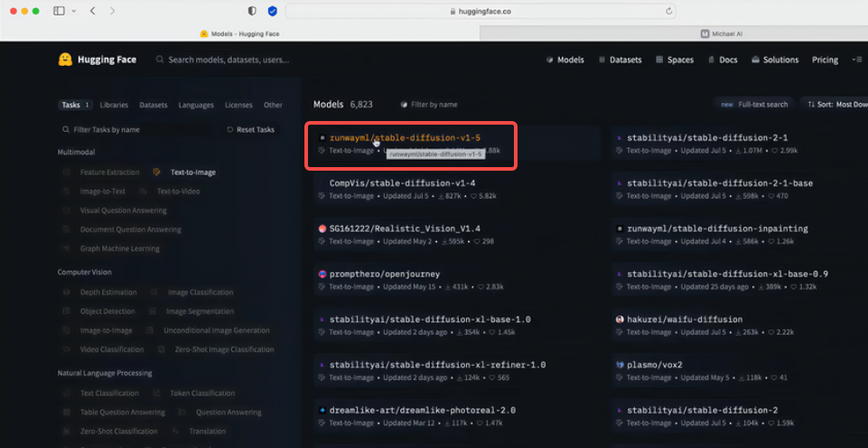Click the Filter by name field for models
The height and width of the screenshot is (448, 868).
(430, 104)
